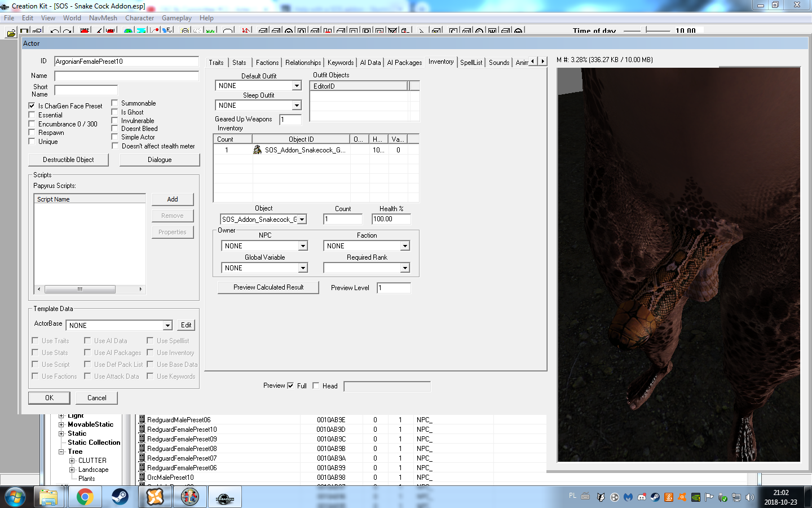Open Steam from the taskbar
Screen dimensions: 812x508
click(120, 497)
